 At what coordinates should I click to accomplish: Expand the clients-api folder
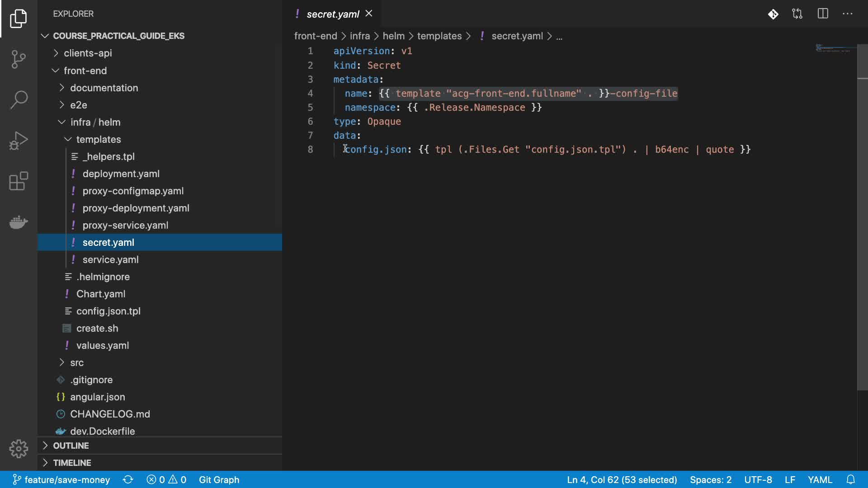click(x=88, y=53)
